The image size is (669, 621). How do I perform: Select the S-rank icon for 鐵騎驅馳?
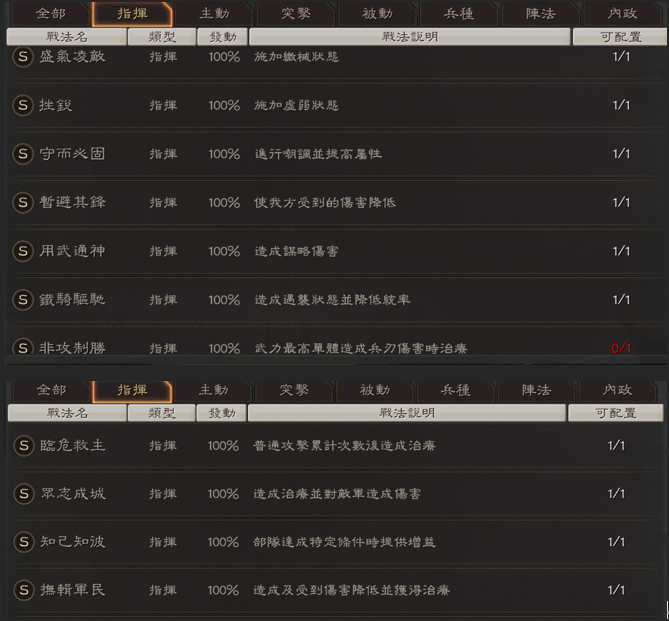pos(22,299)
